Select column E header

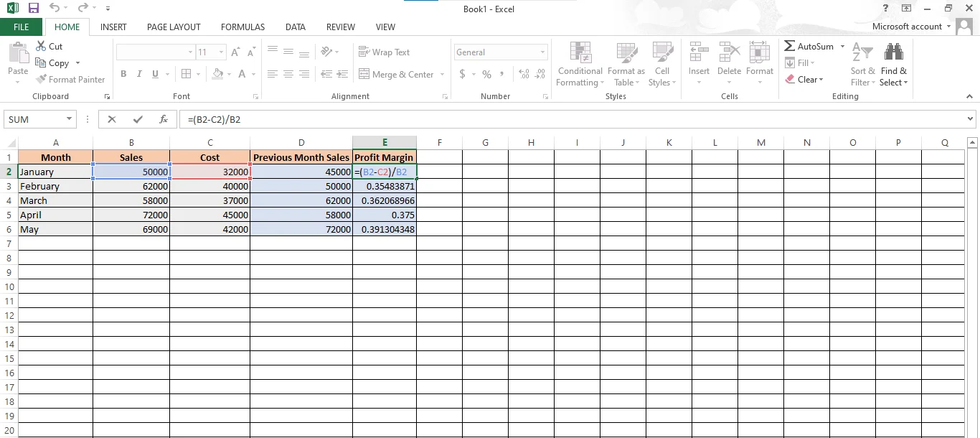[x=385, y=142]
